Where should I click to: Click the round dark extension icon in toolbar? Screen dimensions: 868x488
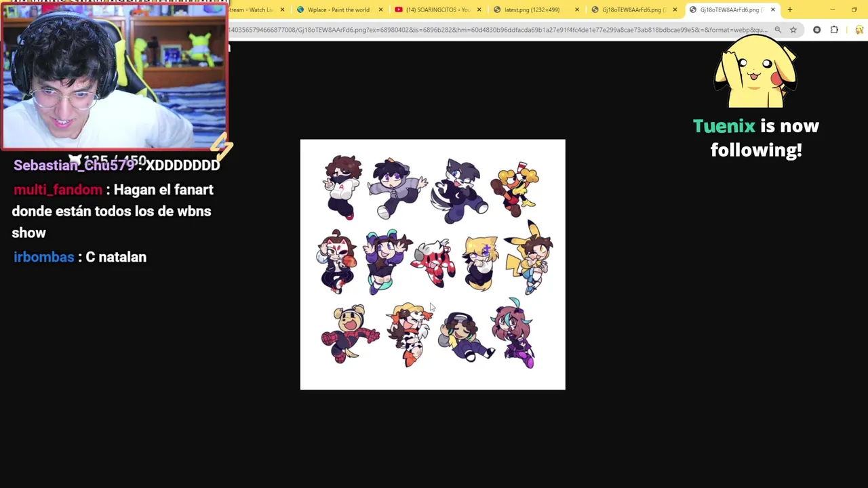[816, 30]
